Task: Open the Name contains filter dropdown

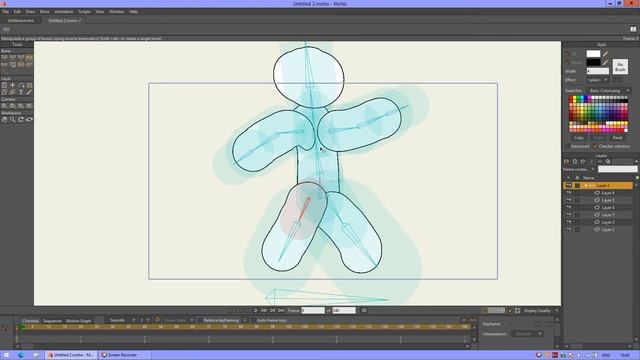Action: [x=579, y=169]
